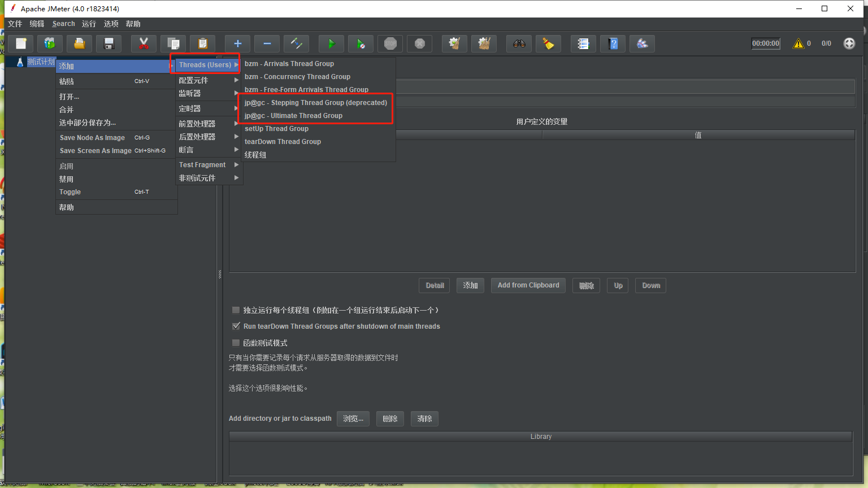The height and width of the screenshot is (488, 868).
Task: Expand the Threads (Users) submenu
Action: click(209, 65)
